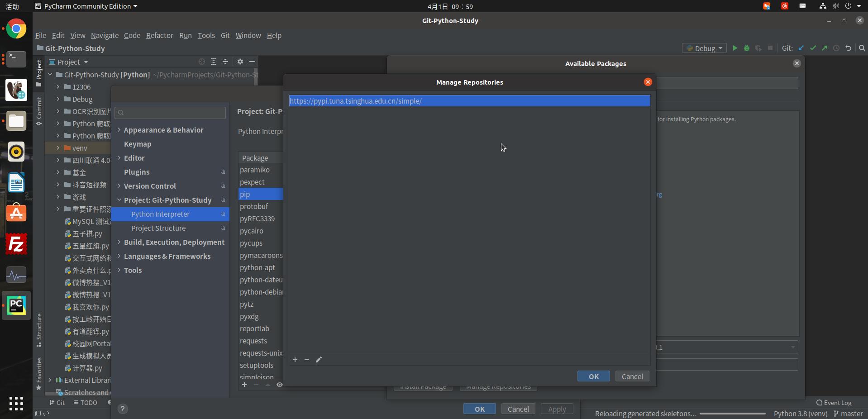Screen dimensions: 868x419
Task: Open the settings help question mark button
Action: pos(123,409)
